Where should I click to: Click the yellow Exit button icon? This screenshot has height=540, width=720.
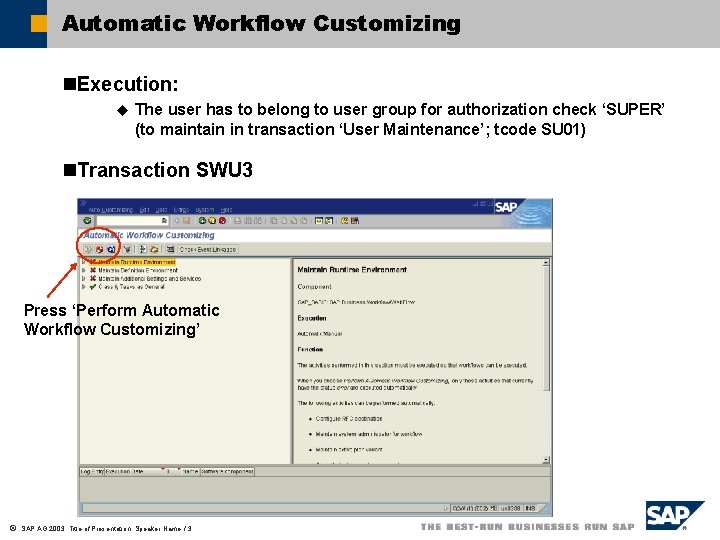click(212, 221)
